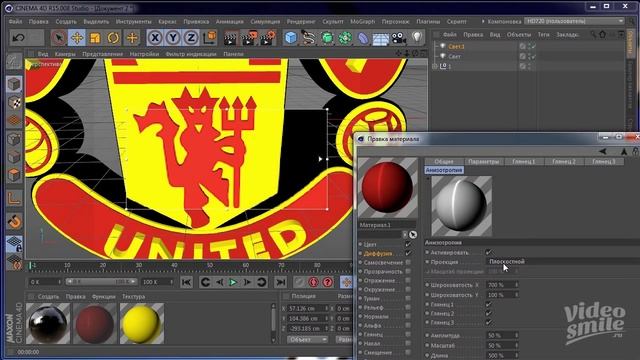Open the viewport Панели menu
Image resolution: width=640 pixels, height=360 pixels.
233,54
